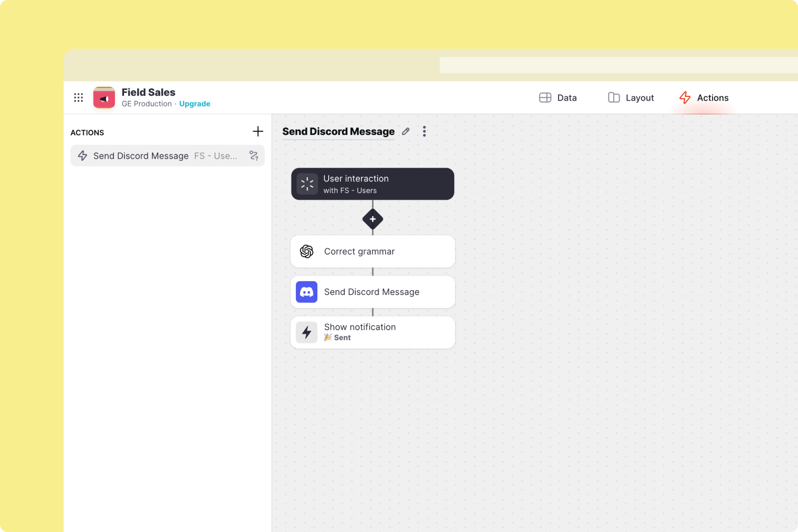Click the browser address bar
The width and height of the screenshot is (798, 532).
pyautogui.click(x=617, y=65)
